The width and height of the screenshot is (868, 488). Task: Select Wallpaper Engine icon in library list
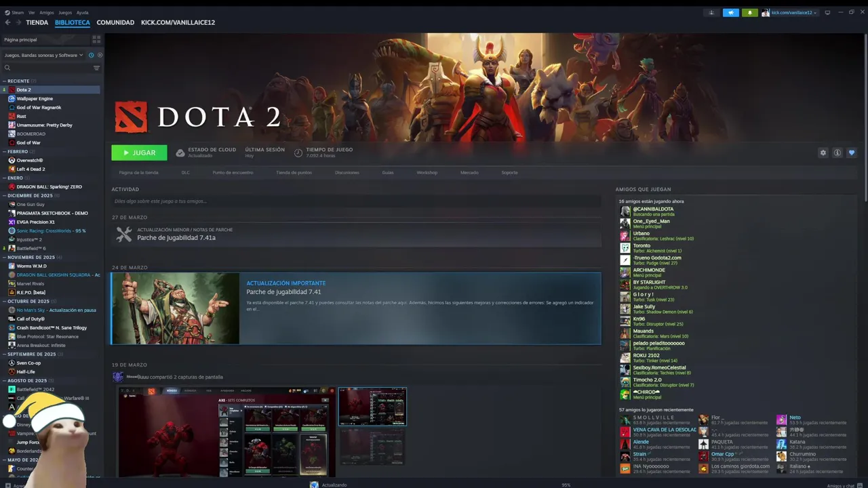12,98
